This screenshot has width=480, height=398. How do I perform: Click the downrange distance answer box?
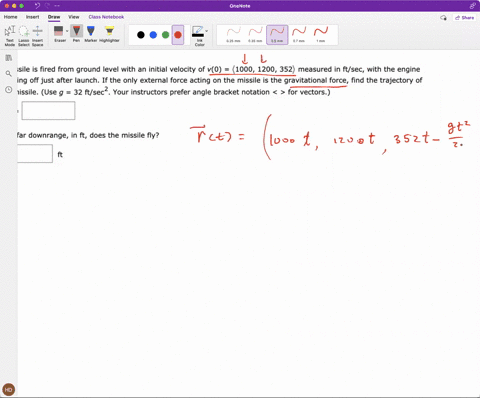pyautogui.click(x=35, y=153)
